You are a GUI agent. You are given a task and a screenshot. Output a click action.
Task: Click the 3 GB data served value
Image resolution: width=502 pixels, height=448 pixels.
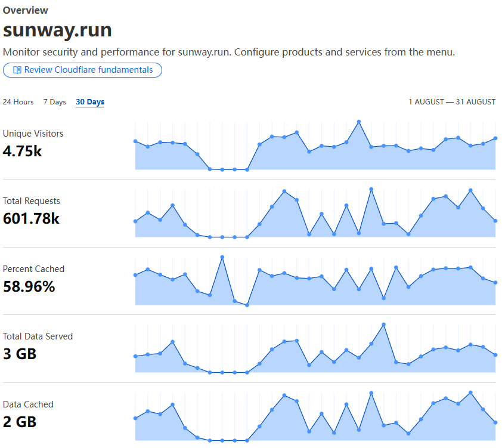[x=20, y=354]
